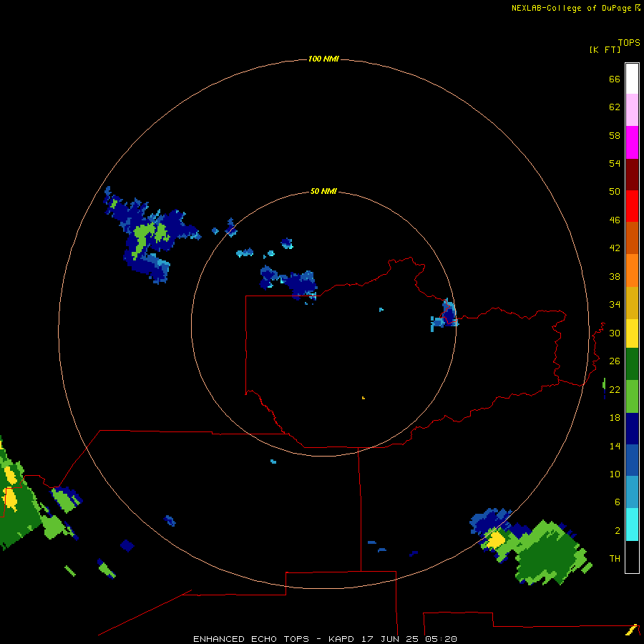Click the 26 legend value
This screenshot has width=644, height=644.
615,361
